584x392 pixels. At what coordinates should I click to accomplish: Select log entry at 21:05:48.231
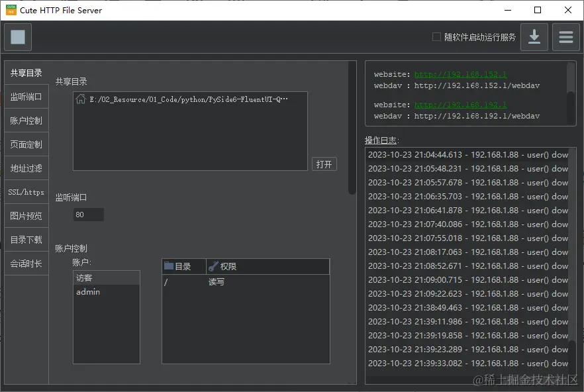point(467,168)
